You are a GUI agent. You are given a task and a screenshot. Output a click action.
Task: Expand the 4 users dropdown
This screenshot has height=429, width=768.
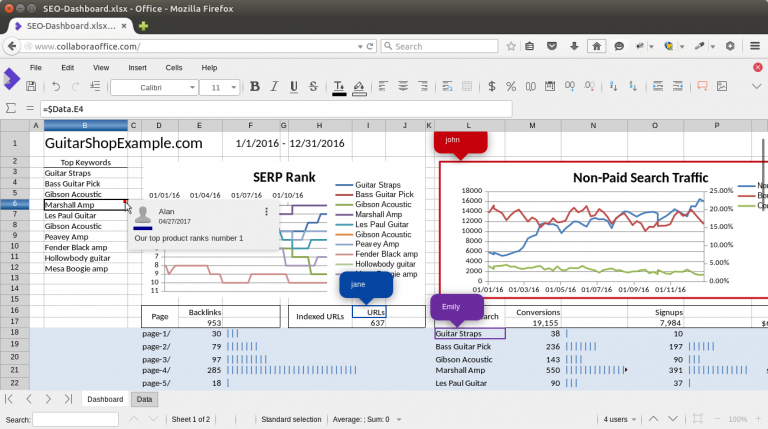pos(622,419)
